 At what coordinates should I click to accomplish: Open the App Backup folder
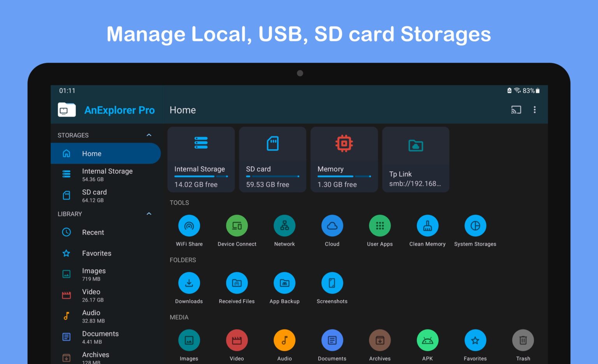coord(285,283)
